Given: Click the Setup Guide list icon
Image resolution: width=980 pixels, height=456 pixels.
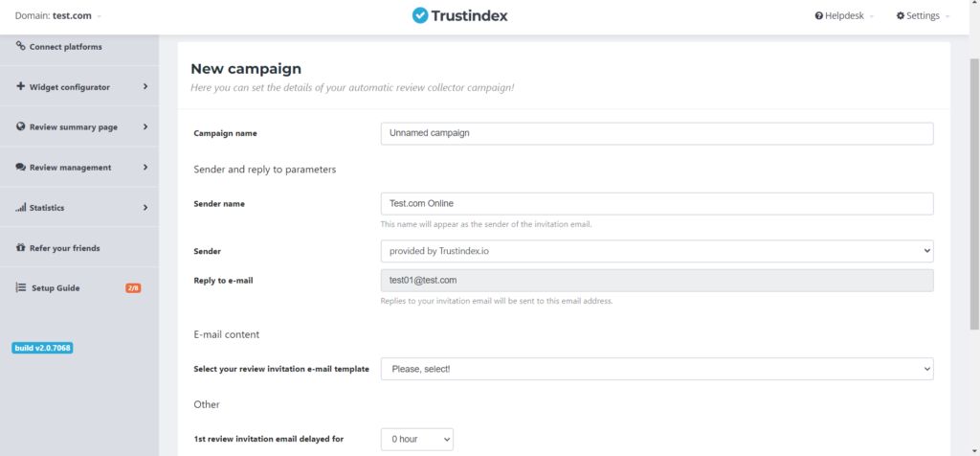Looking at the screenshot, I should [x=21, y=287].
